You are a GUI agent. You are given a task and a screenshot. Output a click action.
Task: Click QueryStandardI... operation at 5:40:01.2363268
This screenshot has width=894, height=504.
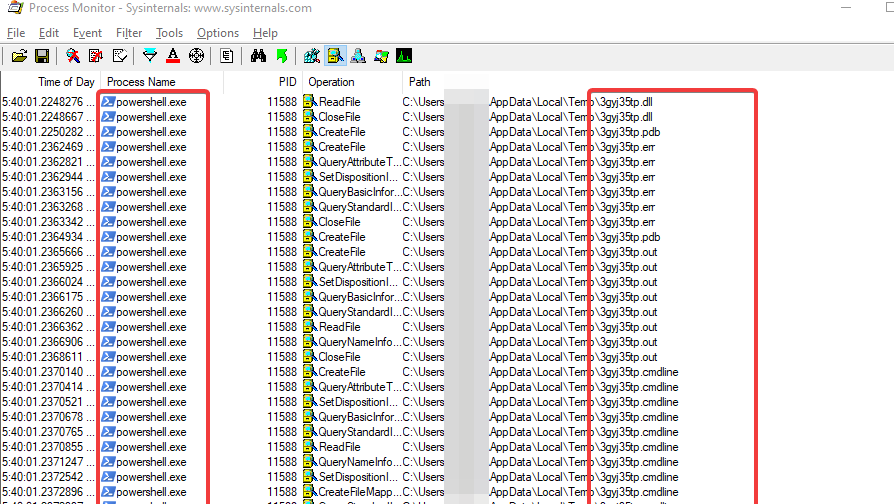tap(359, 207)
